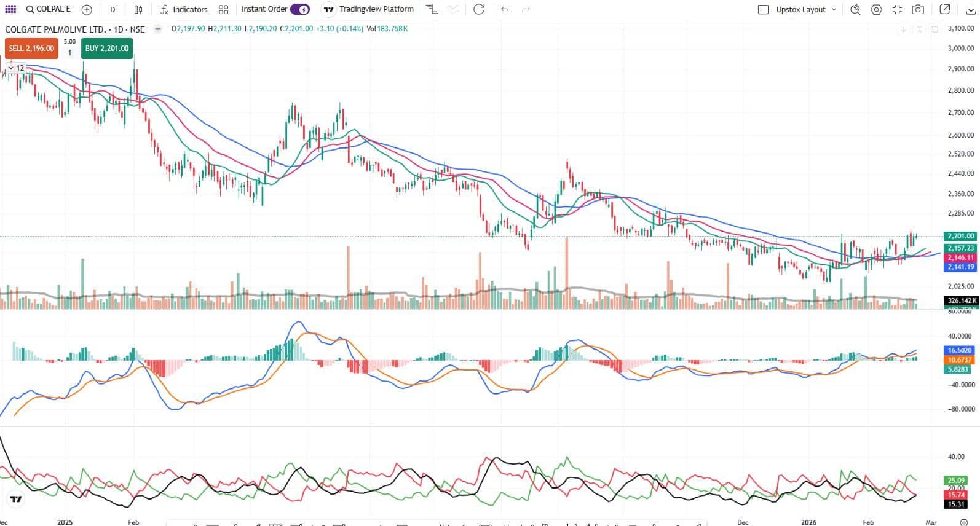Open chart settings hexagon icon
980x526 pixels.
(x=877, y=9)
